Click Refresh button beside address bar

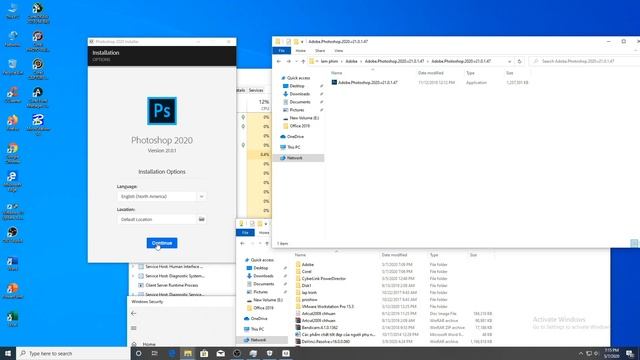(x=519, y=61)
